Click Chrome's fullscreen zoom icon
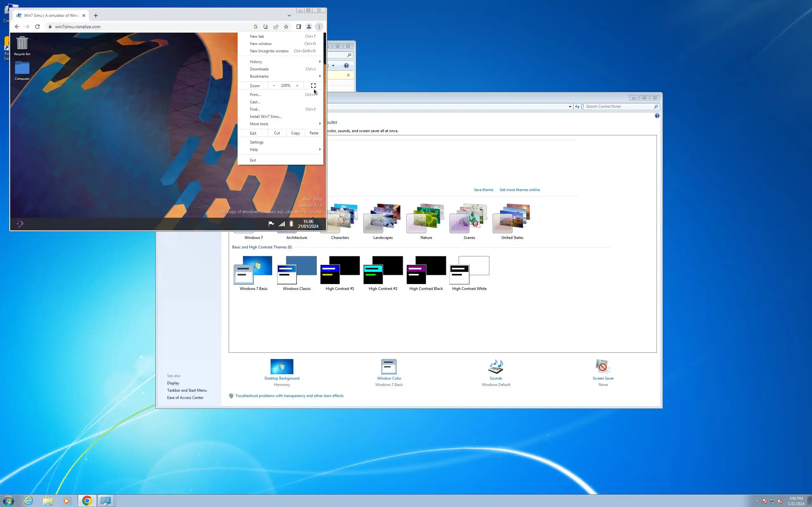 coord(313,86)
